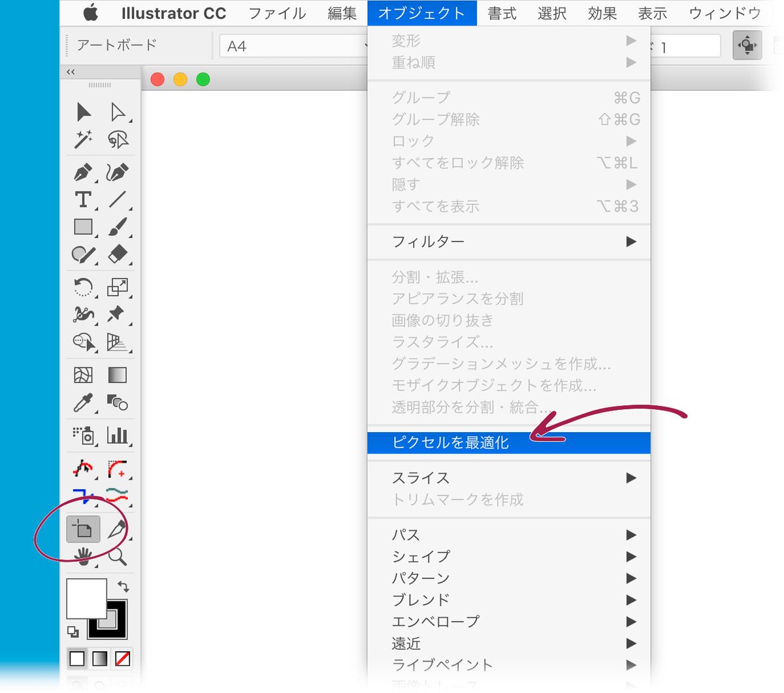Click the artboard number field showing 1
Image resolution: width=784 pixels, height=693 pixels.
(685, 47)
